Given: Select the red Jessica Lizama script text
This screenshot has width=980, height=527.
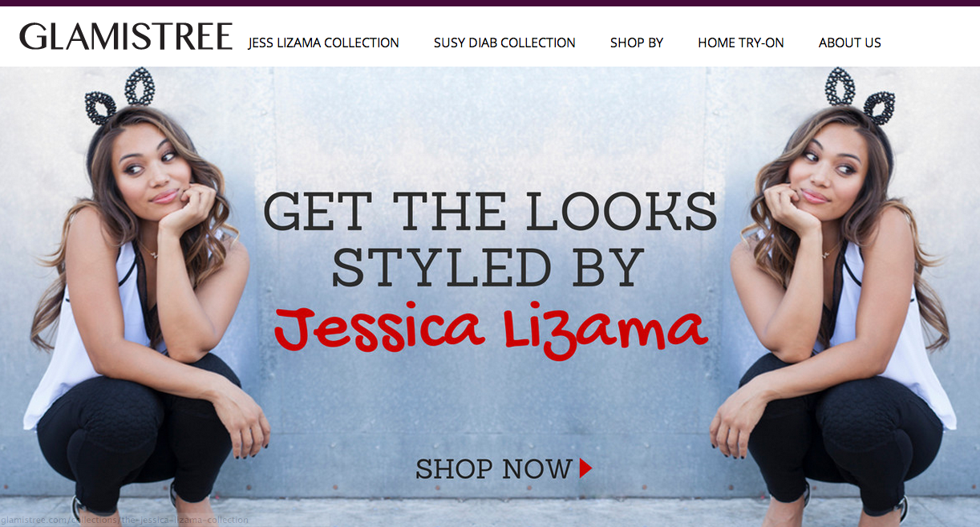Looking at the screenshot, I should [x=491, y=327].
